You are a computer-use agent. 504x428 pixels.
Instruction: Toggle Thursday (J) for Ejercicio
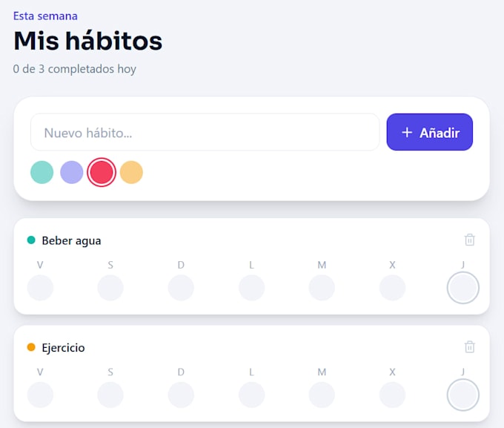tap(462, 395)
